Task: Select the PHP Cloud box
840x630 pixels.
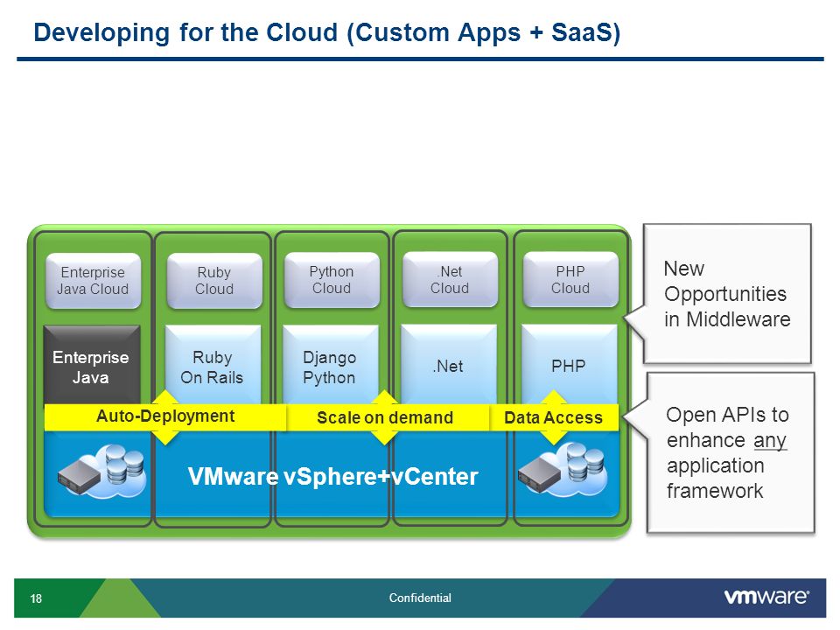Action: point(570,280)
